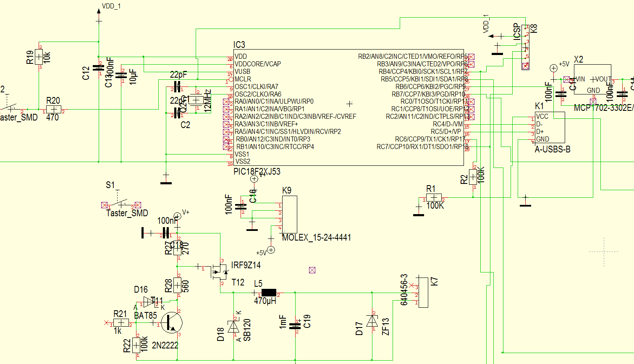
Task: Select the A-USBS-B connector K1 body
Action: click(x=550, y=127)
